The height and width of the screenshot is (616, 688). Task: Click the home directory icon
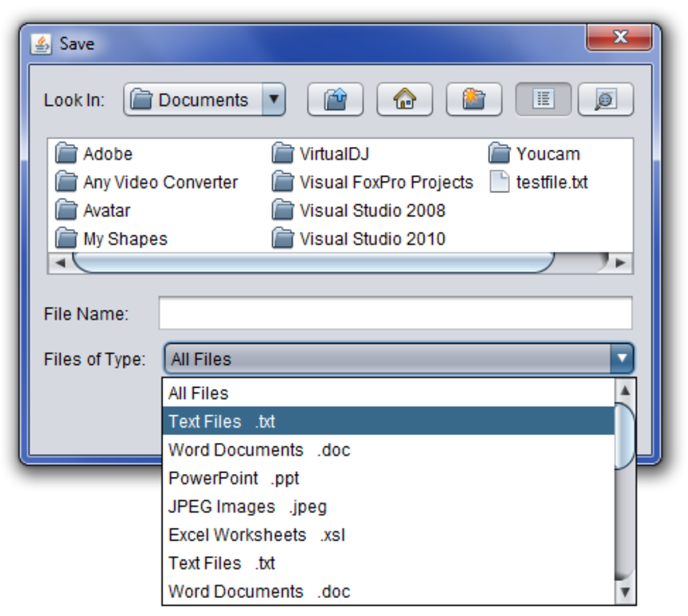point(405,99)
